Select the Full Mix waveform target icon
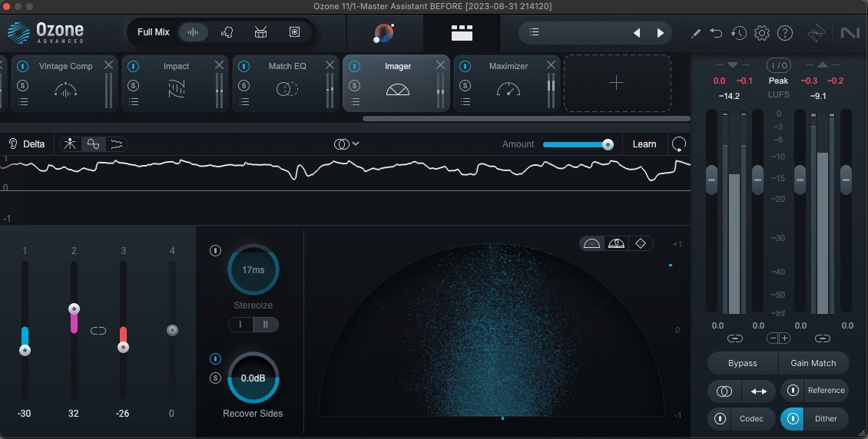 [x=193, y=32]
